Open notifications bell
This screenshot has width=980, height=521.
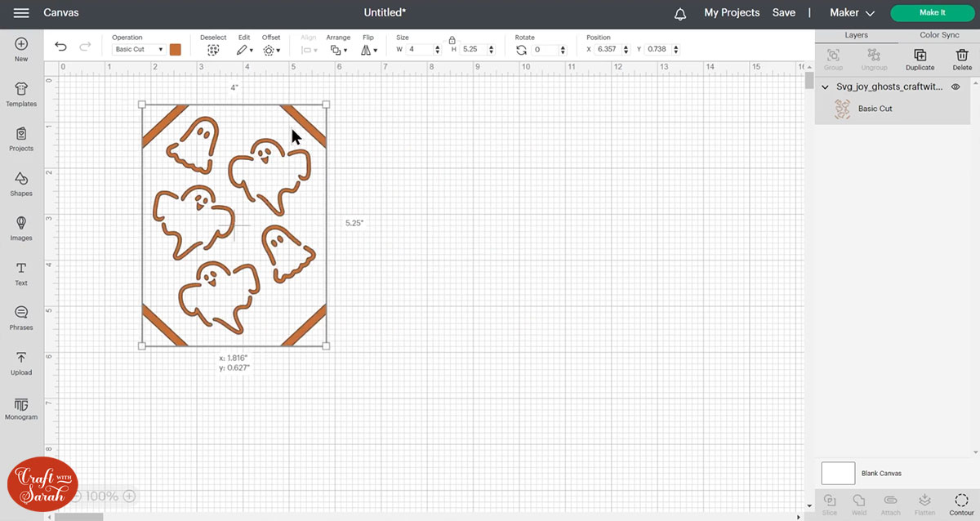(680, 13)
